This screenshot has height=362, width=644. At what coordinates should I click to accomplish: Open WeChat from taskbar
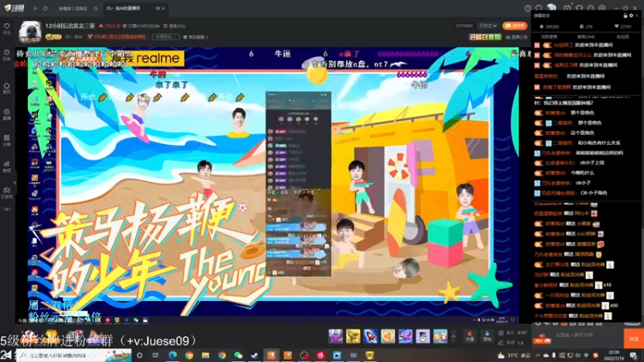coord(238,355)
